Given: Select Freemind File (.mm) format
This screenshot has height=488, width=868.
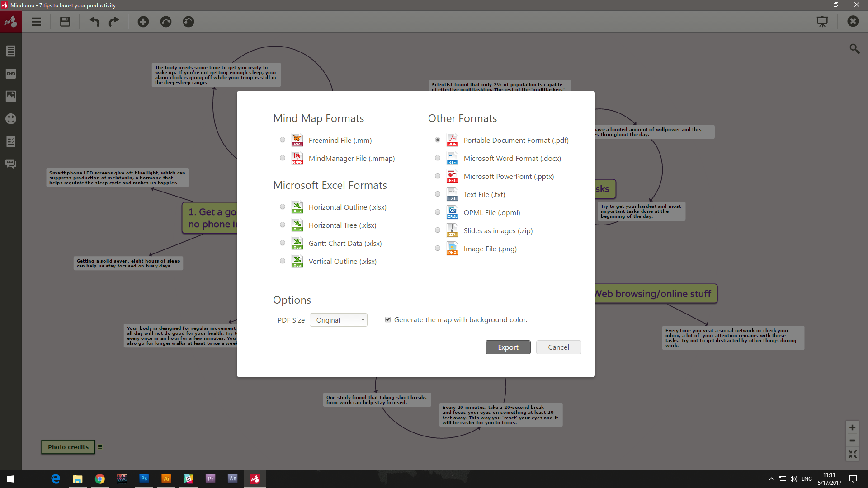Looking at the screenshot, I should click(x=283, y=140).
